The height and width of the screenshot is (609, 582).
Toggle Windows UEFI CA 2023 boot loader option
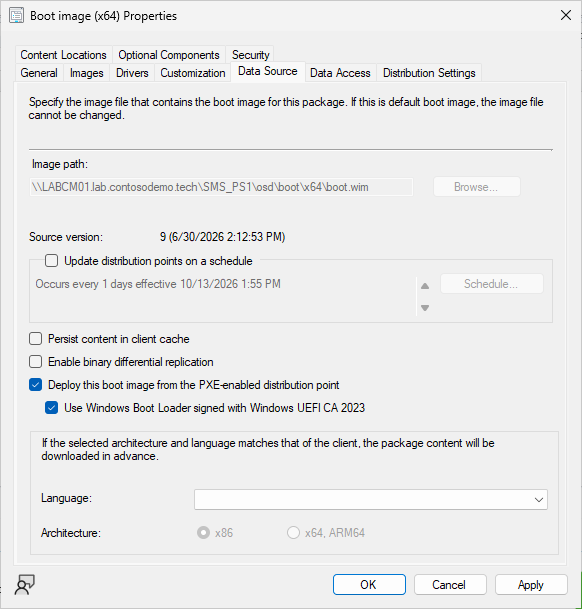pyautogui.click(x=52, y=408)
